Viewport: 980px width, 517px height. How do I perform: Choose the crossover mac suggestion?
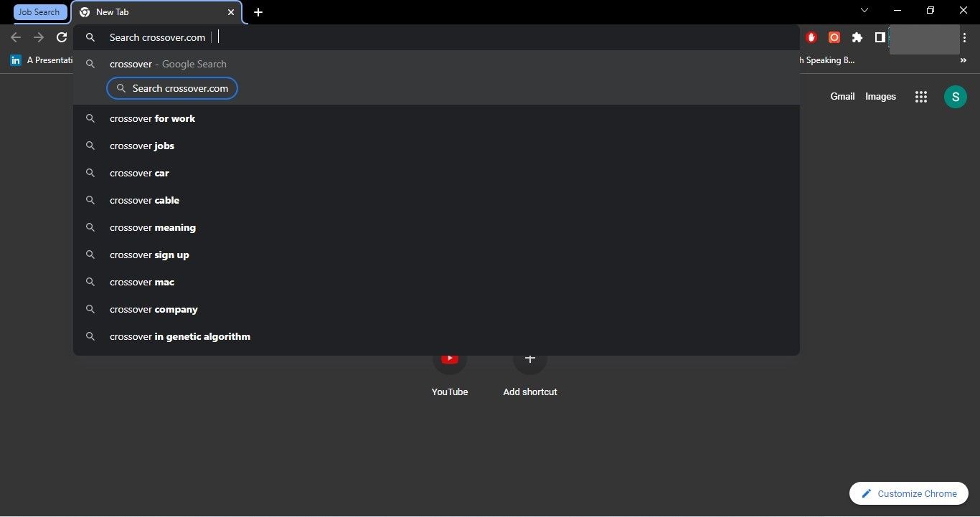[x=436, y=282]
